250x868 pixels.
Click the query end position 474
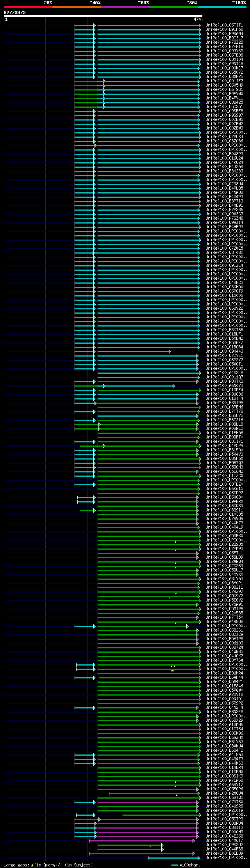pos(197,19)
